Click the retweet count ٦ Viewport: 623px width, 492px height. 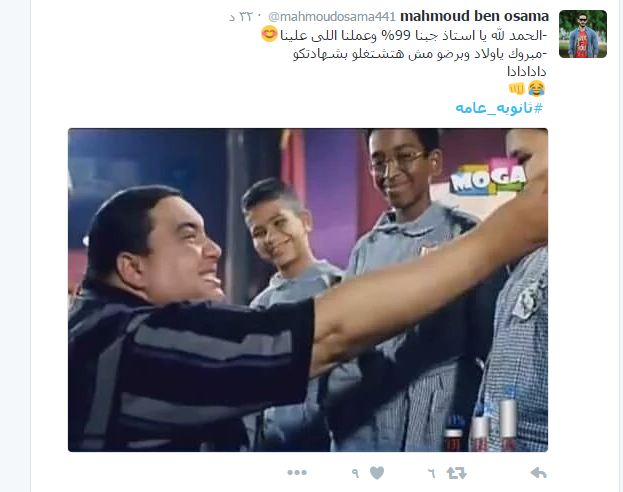click(x=431, y=473)
